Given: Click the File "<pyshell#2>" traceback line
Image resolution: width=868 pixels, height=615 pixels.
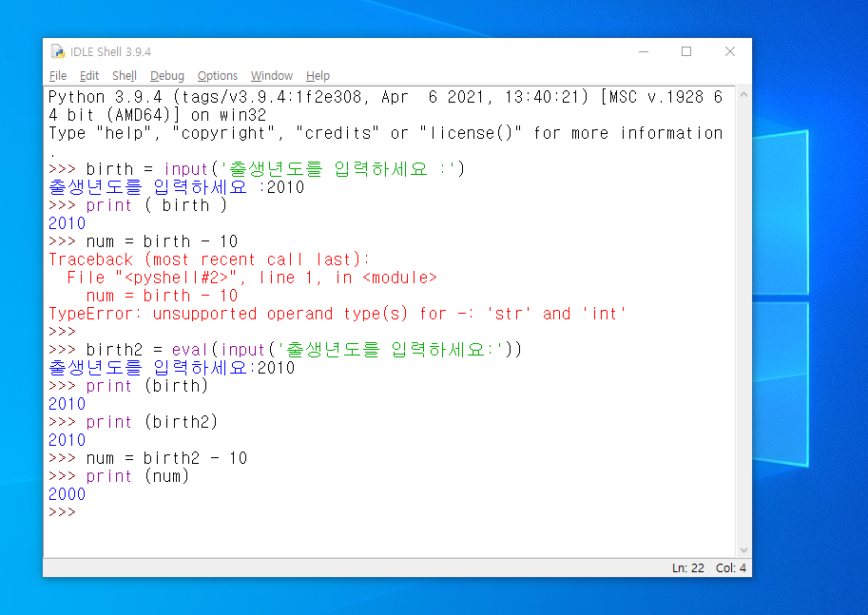Looking at the screenshot, I should pos(252,278).
